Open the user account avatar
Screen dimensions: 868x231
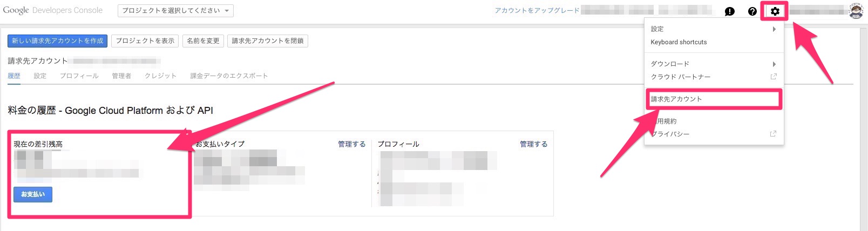coord(856,11)
